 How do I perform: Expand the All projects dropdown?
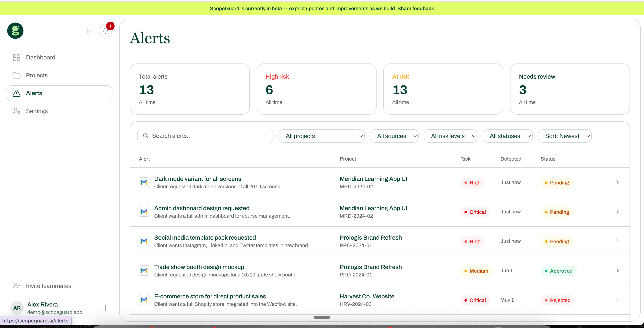(x=322, y=136)
